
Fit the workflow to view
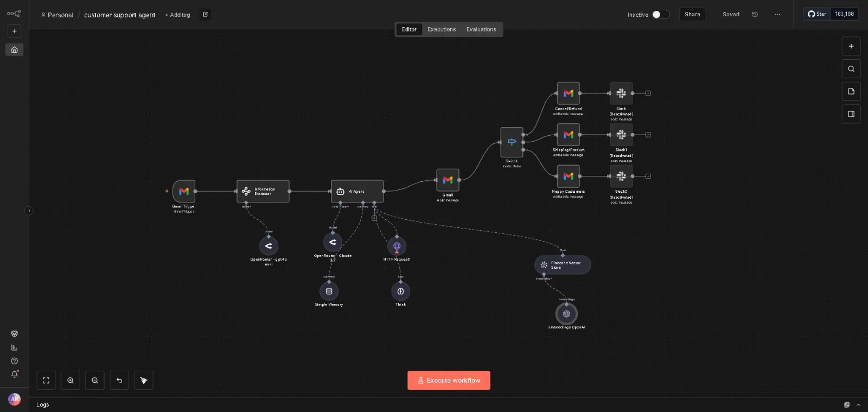tap(46, 381)
